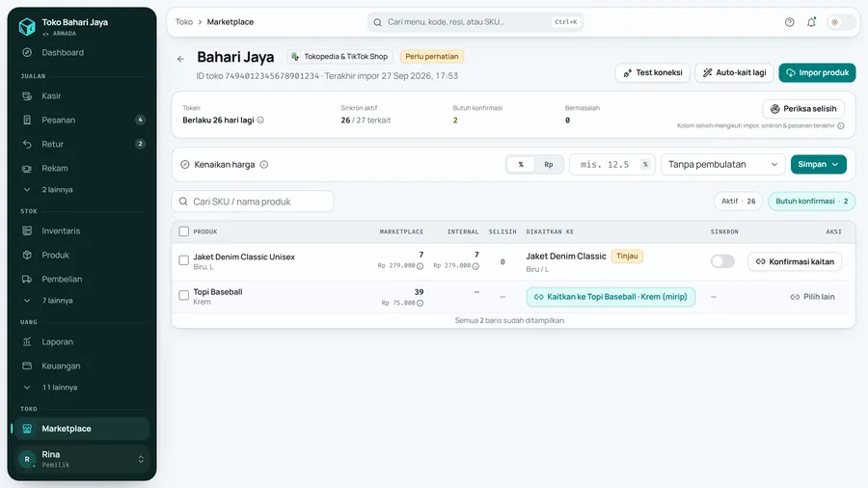Click the Toko Bahari Jaya cube logo
Screen dimensions: 868x488
27,27
